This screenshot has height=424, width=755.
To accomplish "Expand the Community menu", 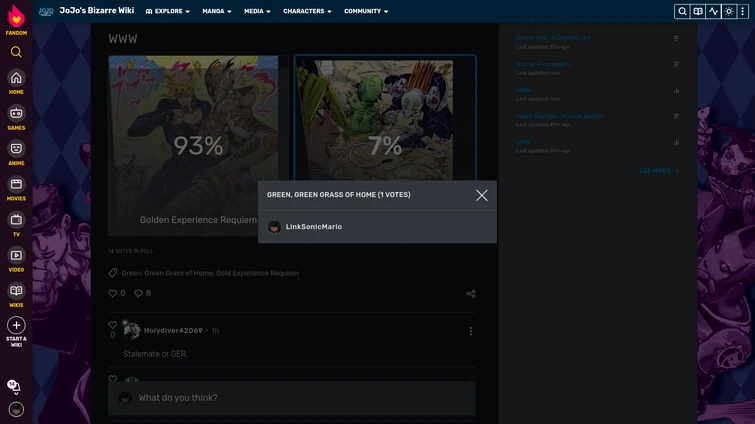I will [x=366, y=11].
